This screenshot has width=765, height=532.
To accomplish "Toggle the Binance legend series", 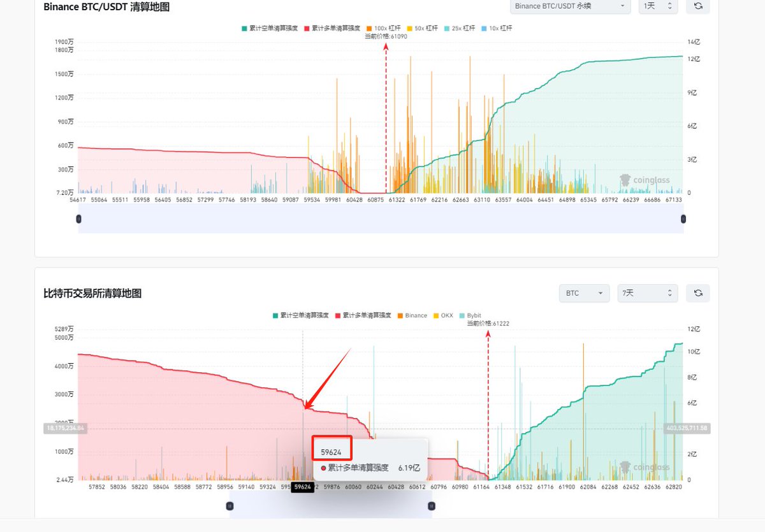I will point(412,315).
